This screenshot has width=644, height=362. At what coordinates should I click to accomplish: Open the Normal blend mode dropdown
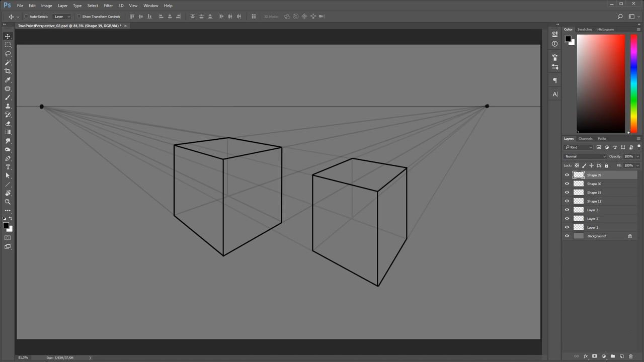[x=585, y=156]
